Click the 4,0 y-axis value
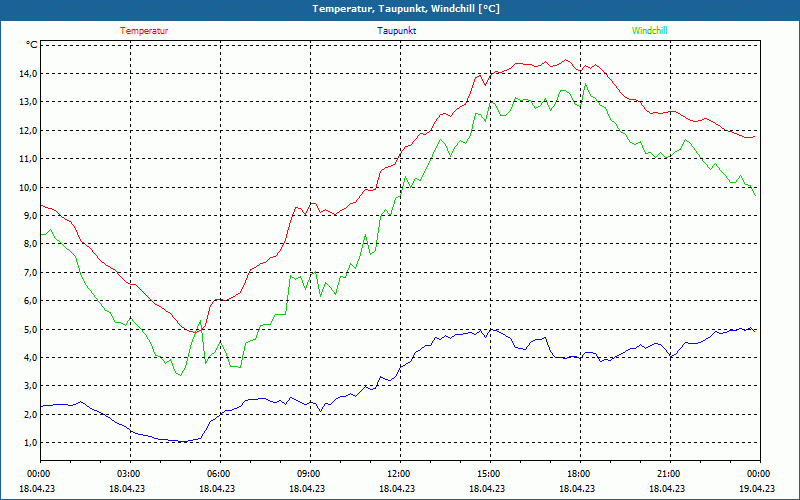This screenshot has height=500, width=800. pyautogui.click(x=31, y=357)
